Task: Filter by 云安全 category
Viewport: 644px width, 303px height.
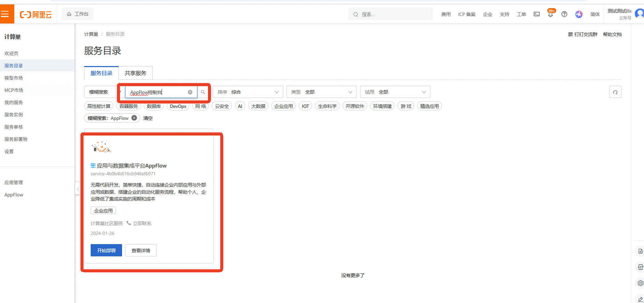Action: click(222, 106)
